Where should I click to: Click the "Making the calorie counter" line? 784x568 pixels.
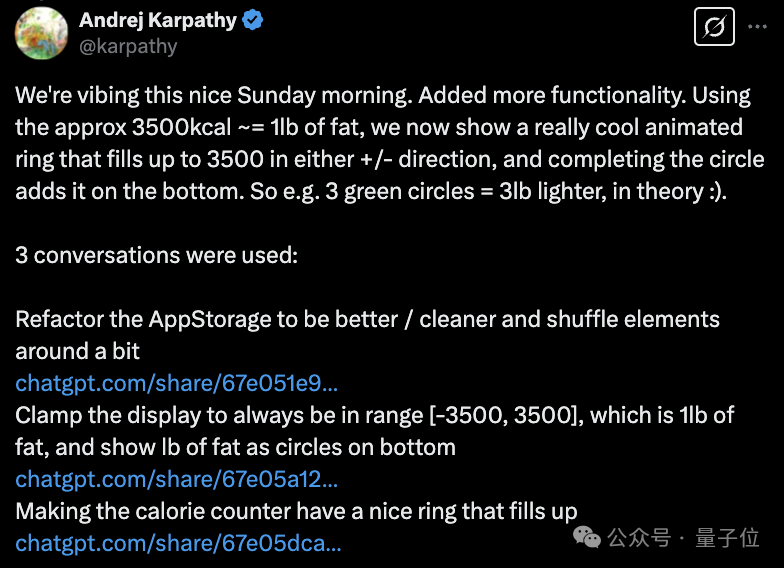pyautogui.click(x=296, y=511)
